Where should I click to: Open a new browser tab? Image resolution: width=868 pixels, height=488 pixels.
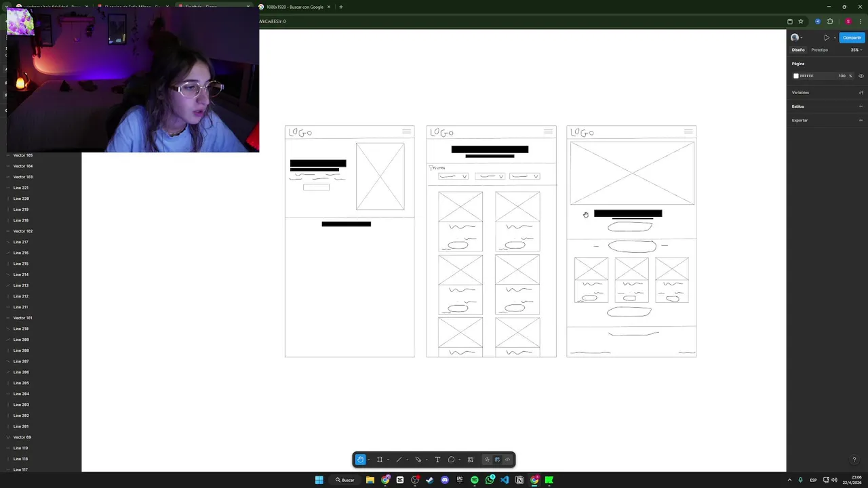pos(340,7)
